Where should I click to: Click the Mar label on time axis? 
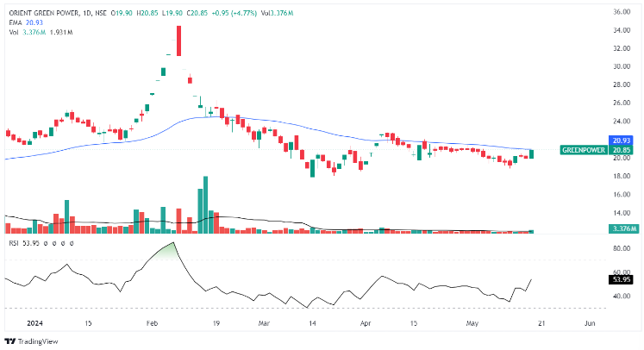tap(264, 322)
